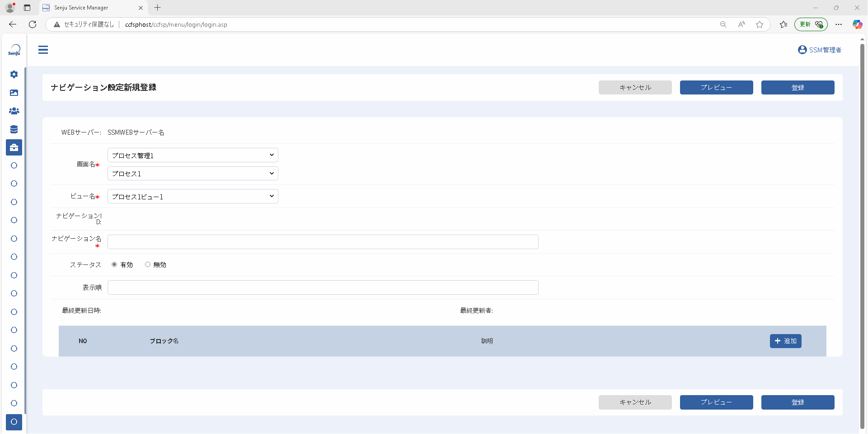Select the 無効 status radio button
868x434 pixels.
[x=148, y=264]
